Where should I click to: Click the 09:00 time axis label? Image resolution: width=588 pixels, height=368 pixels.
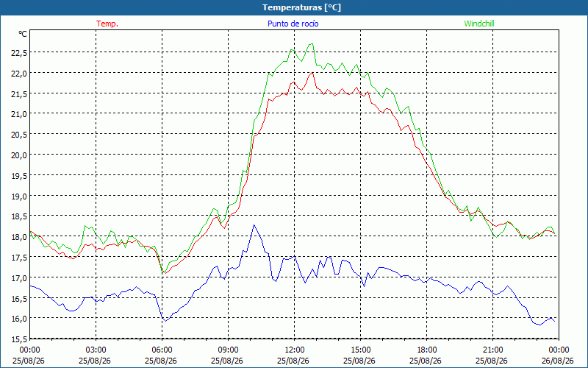click(x=228, y=350)
